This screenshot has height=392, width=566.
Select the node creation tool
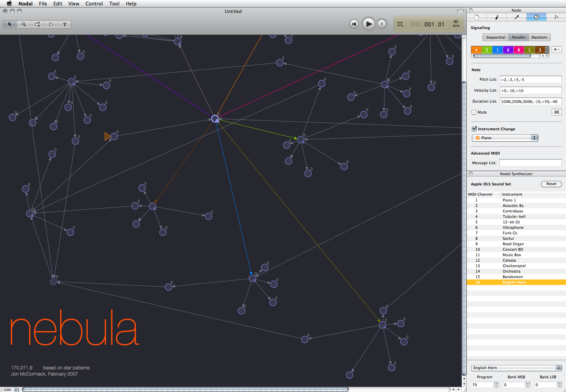coord(37,24)
